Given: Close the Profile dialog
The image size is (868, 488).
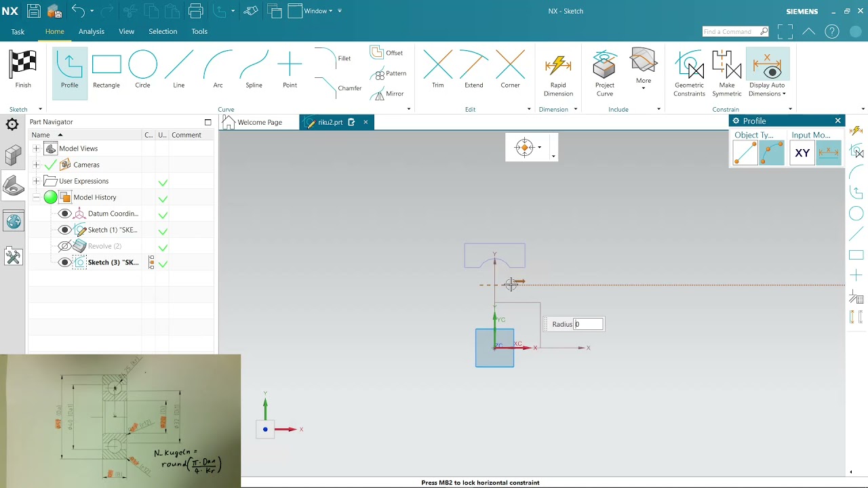Looking at the screenshot, I should 837,121.
